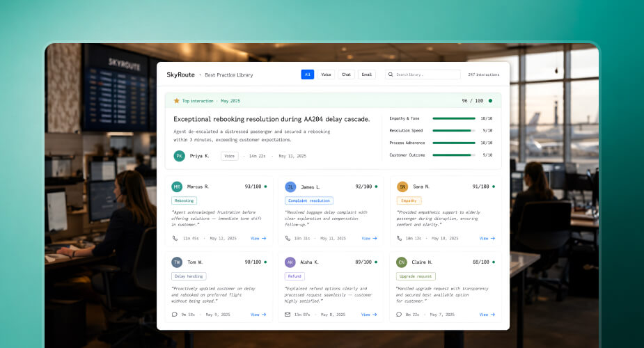Open View link on Sara N. card
This screenshot has width=644, height=348.
tap(487, 239)
